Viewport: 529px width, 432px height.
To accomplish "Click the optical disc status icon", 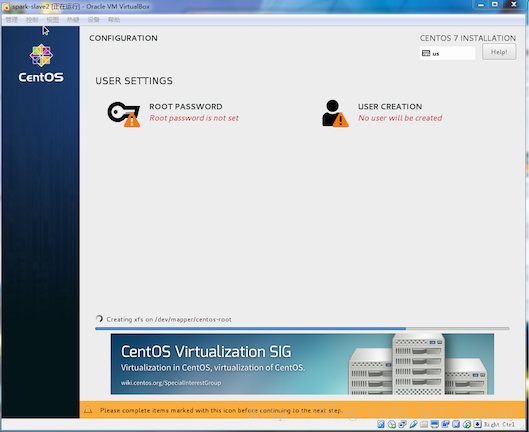I will [x=392, y=424].
